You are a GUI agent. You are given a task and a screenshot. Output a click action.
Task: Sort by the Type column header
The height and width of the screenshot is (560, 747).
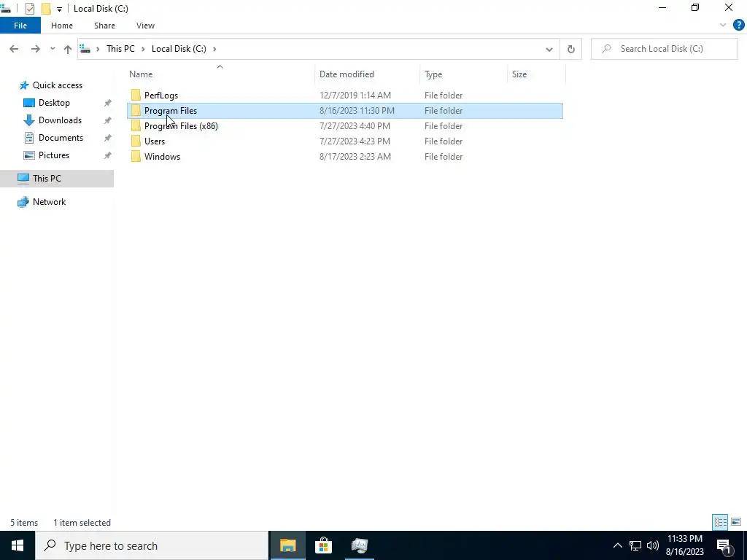[463, 74]
